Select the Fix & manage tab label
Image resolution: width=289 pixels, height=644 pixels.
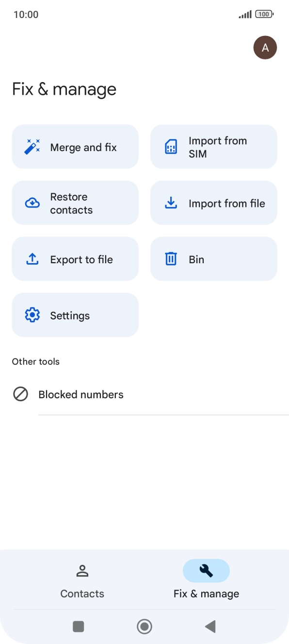tap(206, 593)
